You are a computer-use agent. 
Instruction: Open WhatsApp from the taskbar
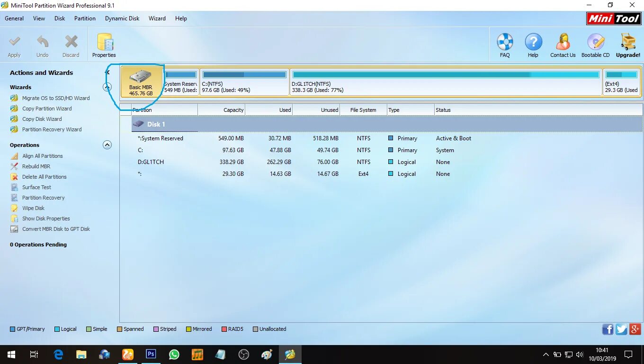[x=174, y=355]
